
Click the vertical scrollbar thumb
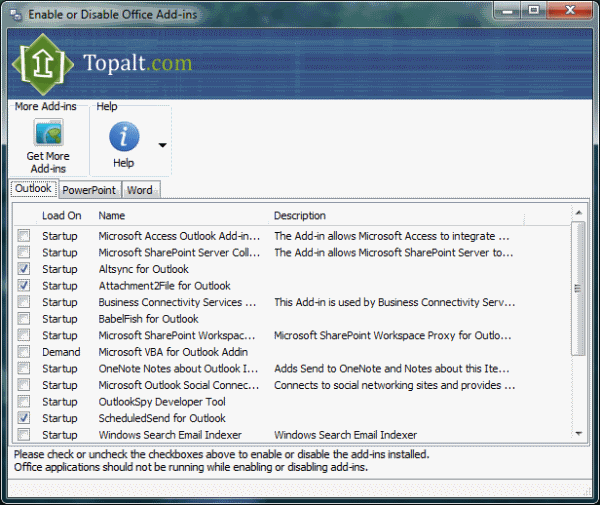pos(578,288)
